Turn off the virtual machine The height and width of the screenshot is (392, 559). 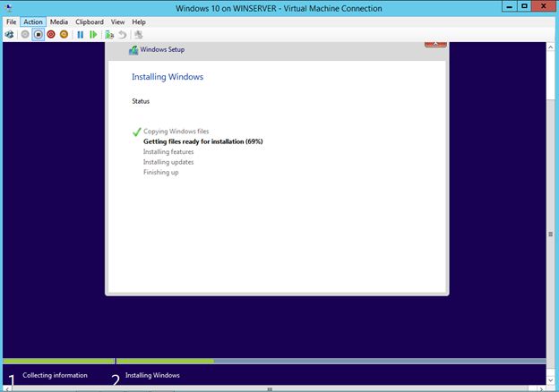tap(39, 35)
